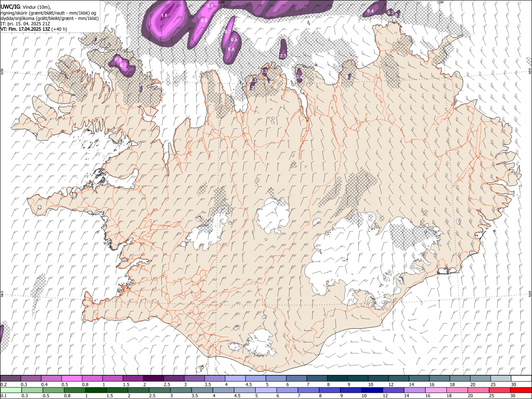
Task: Pick snow swatch between 0.2 and 0.3
Action: [x=10, y=378]
